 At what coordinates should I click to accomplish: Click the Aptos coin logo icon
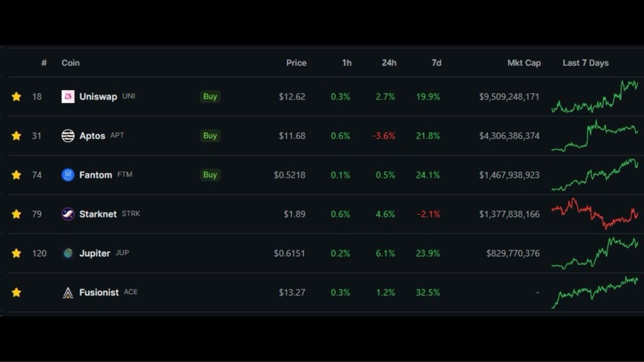coord(68,136)
